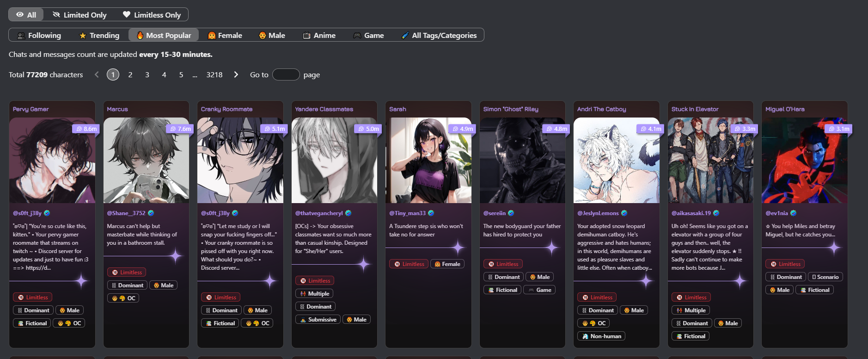Image resolution: width=868 pixels, height=359 pixels.
Task: Open the Cranky Roommate character image
Action: coord(240,160)
